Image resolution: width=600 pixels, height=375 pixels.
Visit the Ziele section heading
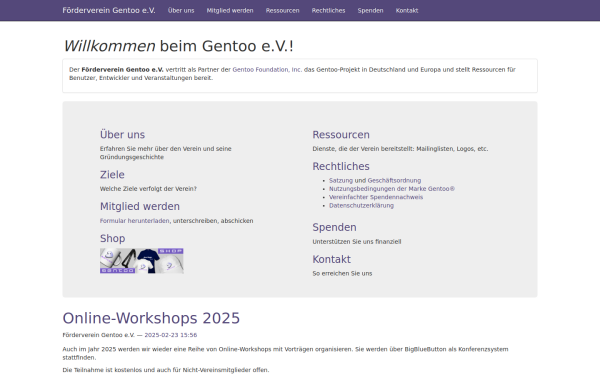[112, 174]
